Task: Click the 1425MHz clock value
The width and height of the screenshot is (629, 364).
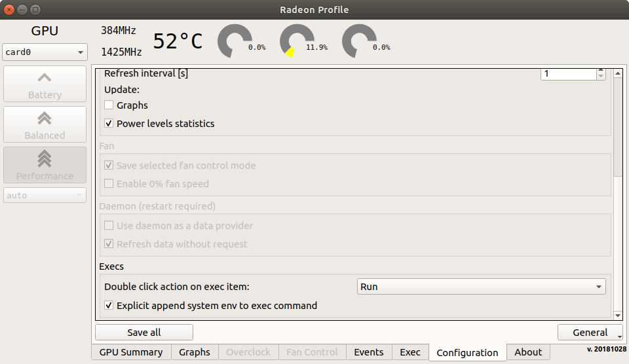Action: tap(122, 52)
